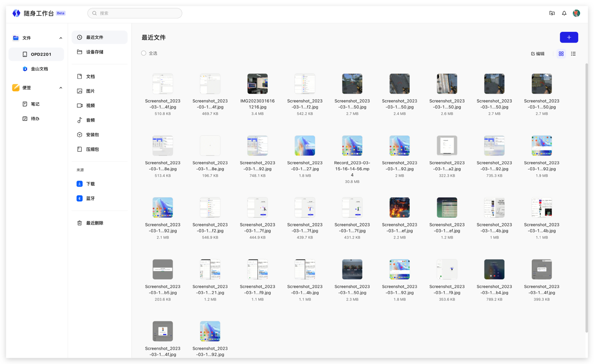Open the screen cast icon in header

(552, 13)
